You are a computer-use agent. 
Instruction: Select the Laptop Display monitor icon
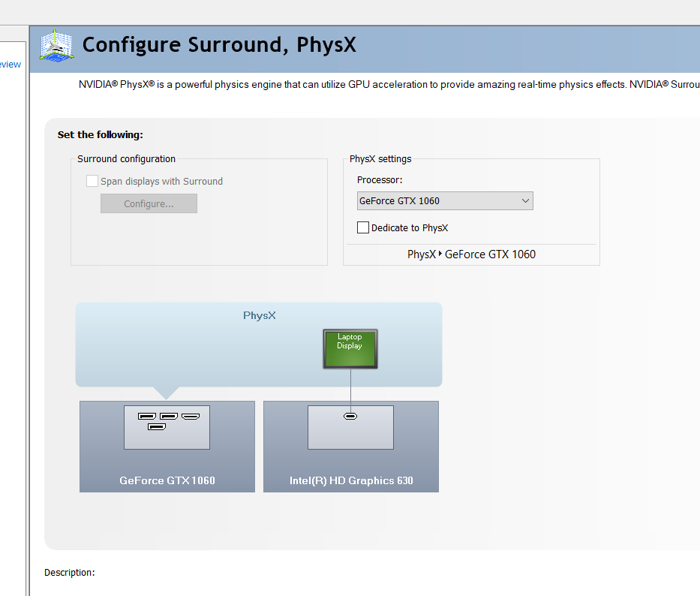tap(350, 349)
